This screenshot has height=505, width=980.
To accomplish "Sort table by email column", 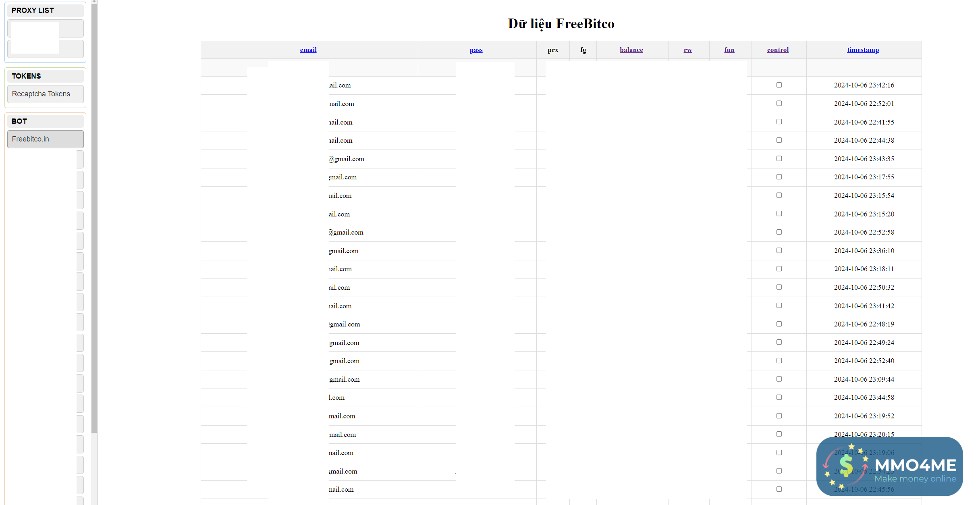I will coord(308,50).
